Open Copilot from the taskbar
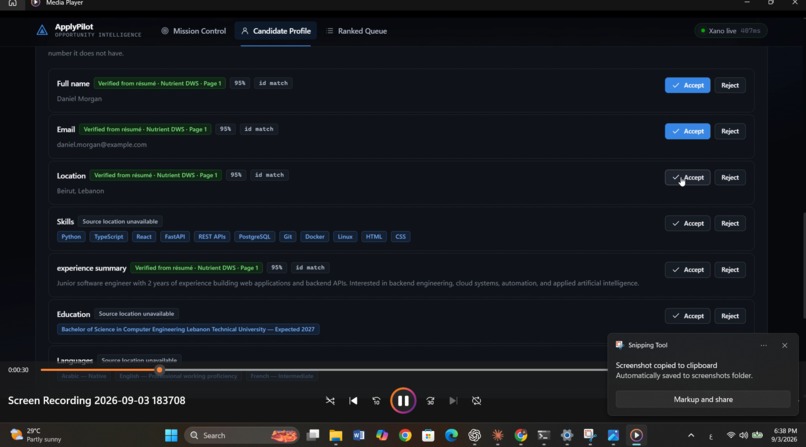Screen dimensions: 806x447 (x=382, y=435)
